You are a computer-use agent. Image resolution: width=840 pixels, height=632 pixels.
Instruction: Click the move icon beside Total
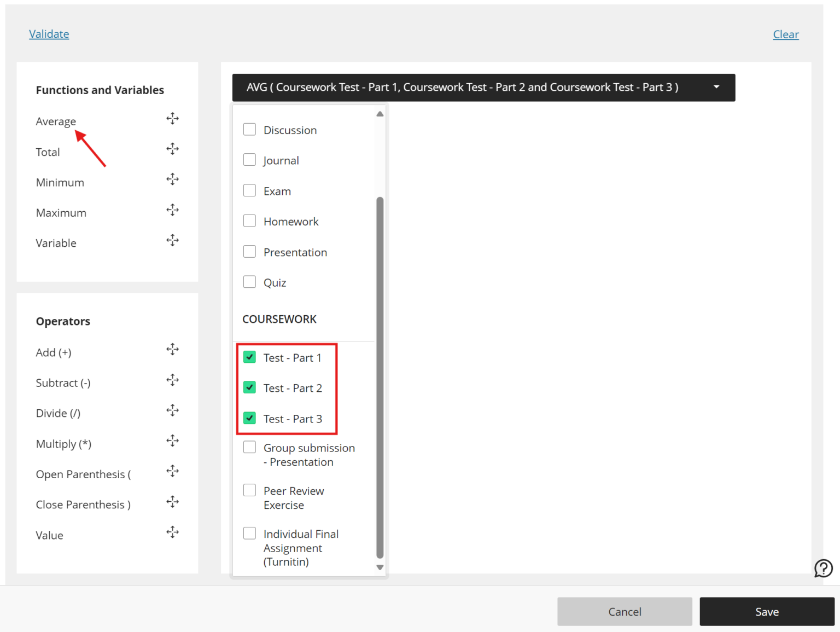point(172,148)
